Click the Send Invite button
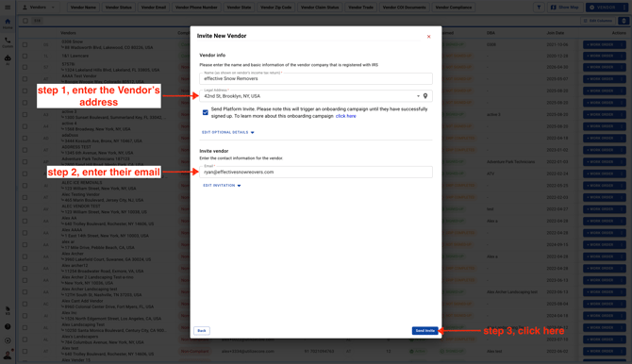Image resolution: width=632 pixels, height=364 pixels. click(424, 331)
